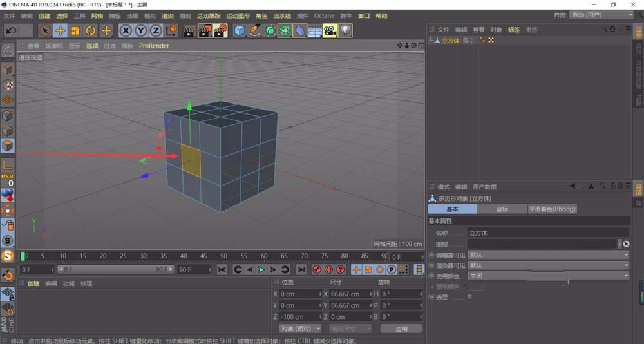
Task: Toggle the 透显 checkbox
Action: 470,296
